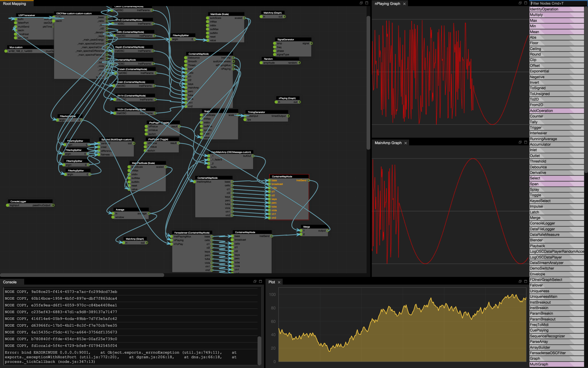Click the output port on the Merge node
The width and height of the screenshot is (588, 368).
coord(327,230)
